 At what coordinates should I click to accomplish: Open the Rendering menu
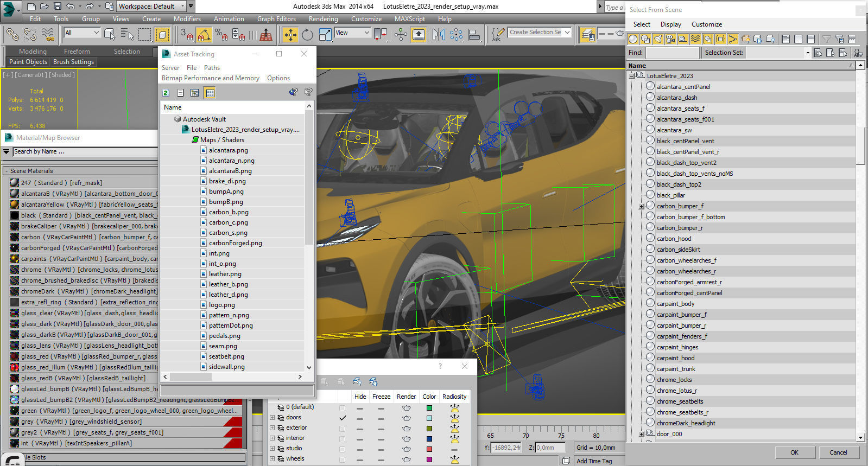[x=323, y=18]
